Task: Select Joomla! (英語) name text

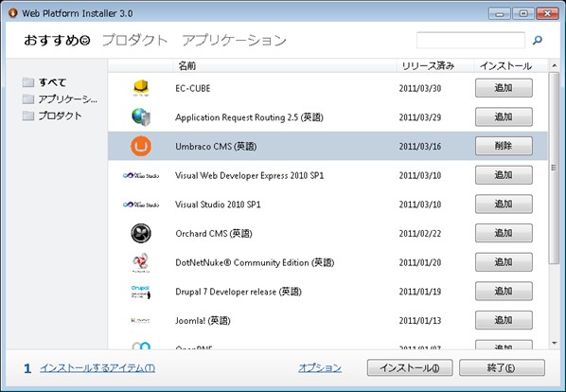Action: [203, 321]
